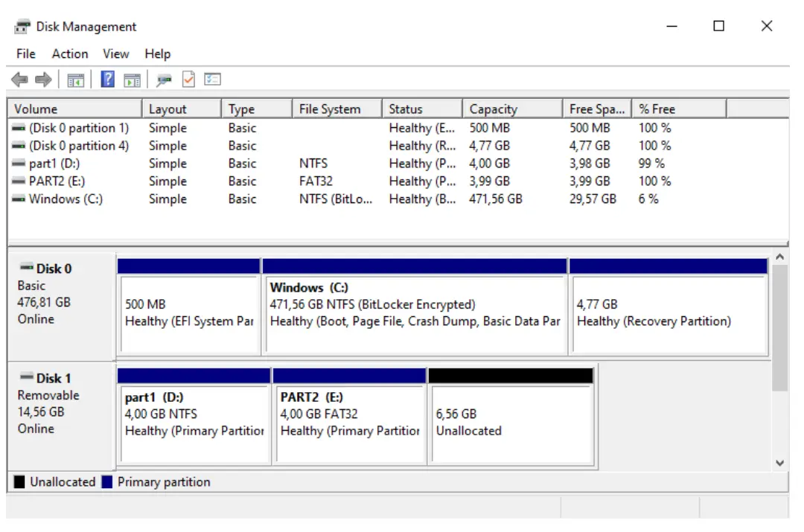Click the Back navigation arrow
This screenshot has width=804, height=532.
click(22, 79)
